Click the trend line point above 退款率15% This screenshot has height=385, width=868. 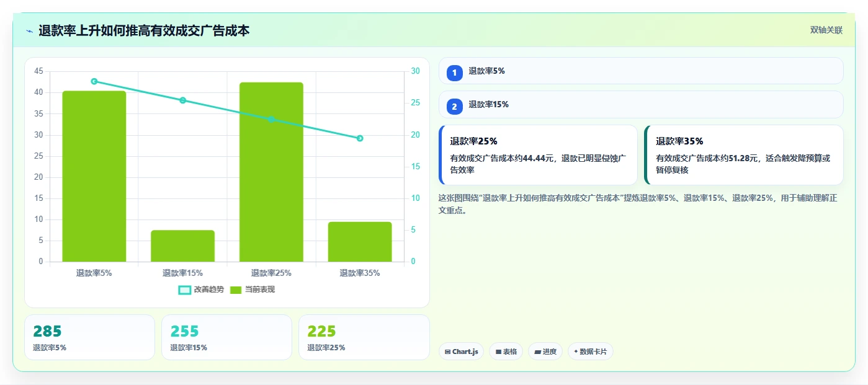click(182, 100)
